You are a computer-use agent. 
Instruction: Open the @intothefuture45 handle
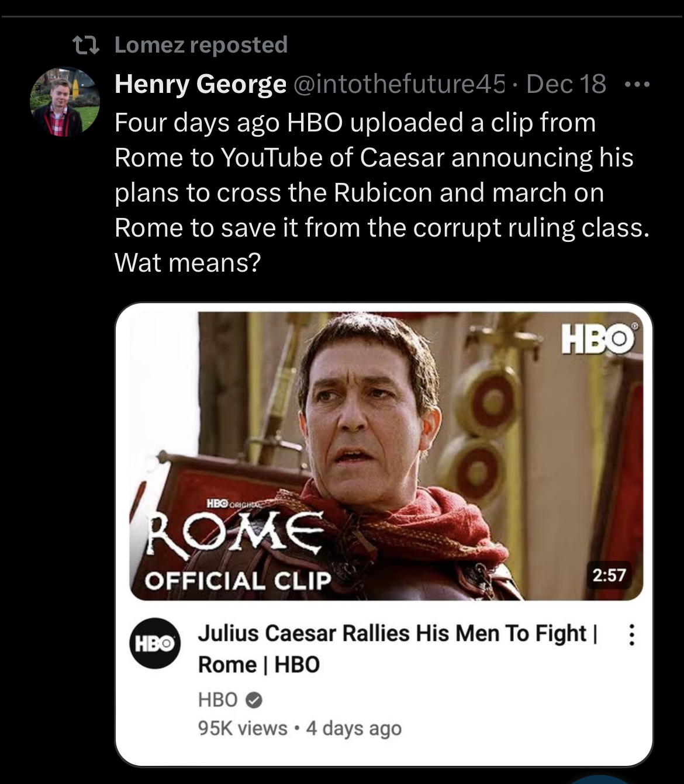coord(398,84)
